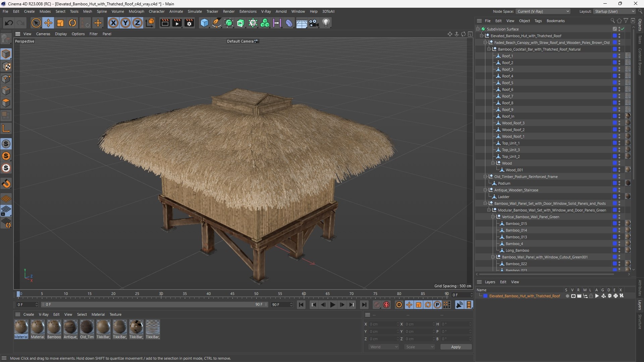This screenshot has height=362, width=644.
Task: Toggle layer visibility eye for Elevated_Bamboo_Hut layer
Action: (573, 296)
